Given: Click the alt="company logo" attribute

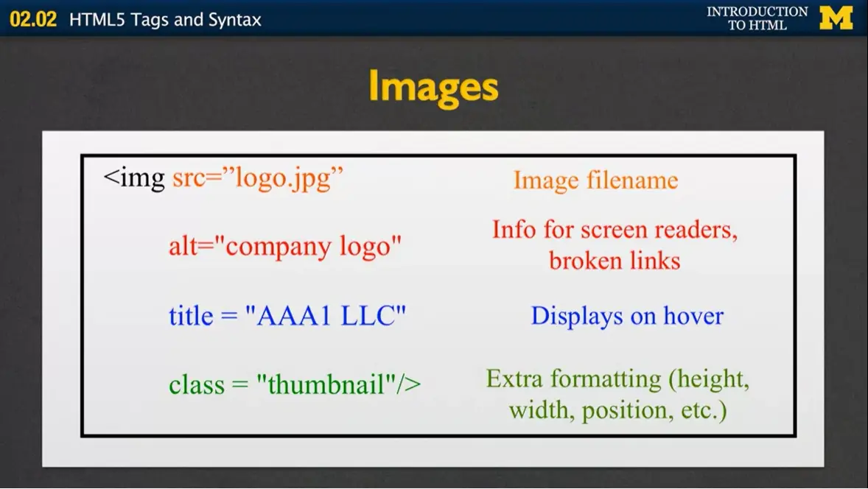Looking at the screenshot, I should [x=284, y=245].
